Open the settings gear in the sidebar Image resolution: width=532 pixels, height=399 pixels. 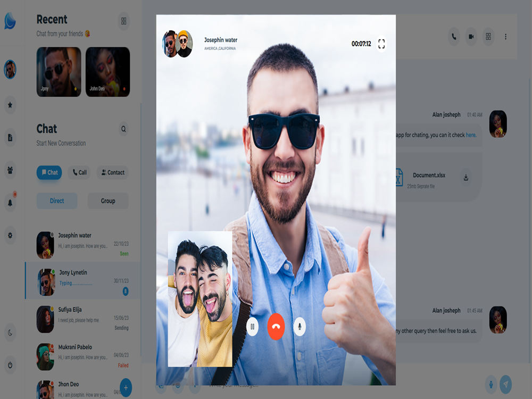10,235
